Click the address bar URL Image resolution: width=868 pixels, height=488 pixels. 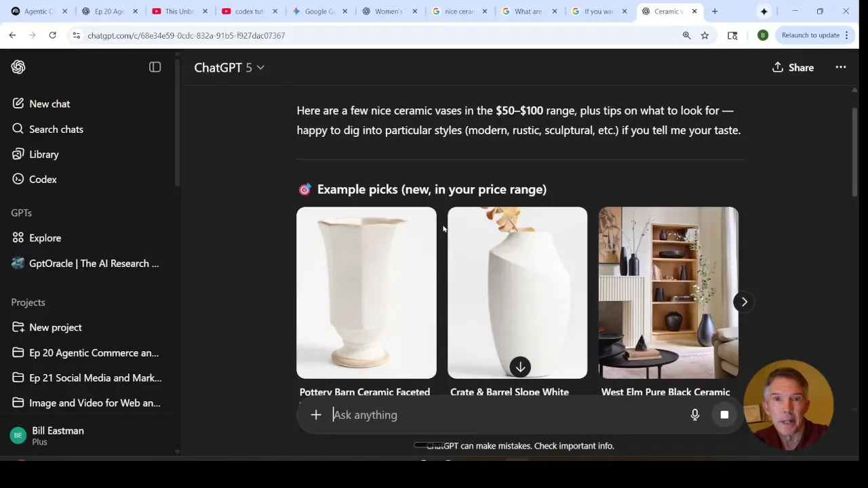(186, 35)
